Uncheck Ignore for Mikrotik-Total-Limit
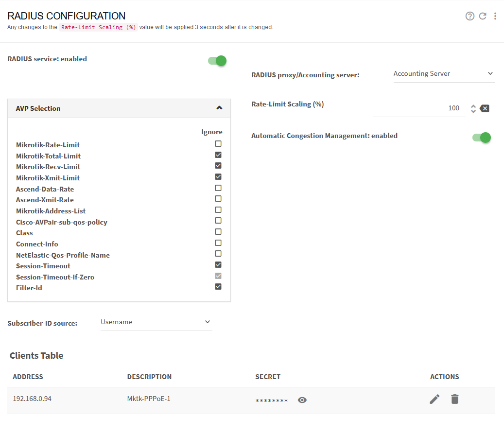This screenshot has height=436, width=504. tap(218, 155)
